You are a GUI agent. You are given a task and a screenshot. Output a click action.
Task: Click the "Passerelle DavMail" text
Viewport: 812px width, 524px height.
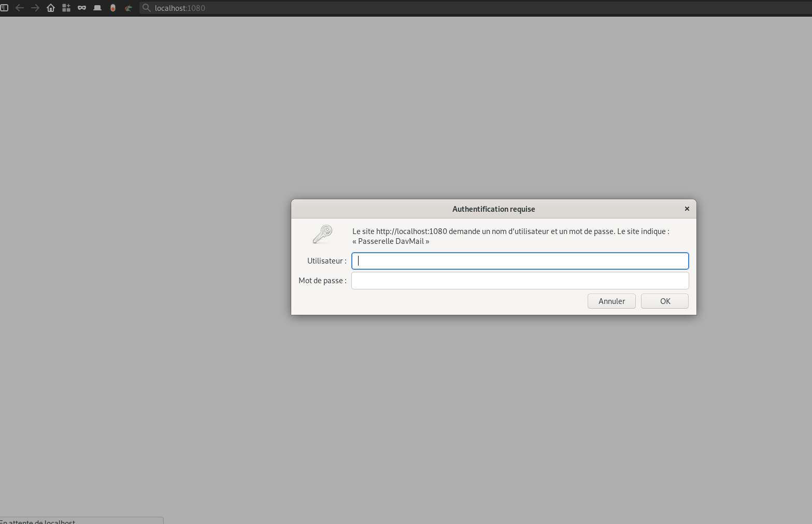pos(391,241)
